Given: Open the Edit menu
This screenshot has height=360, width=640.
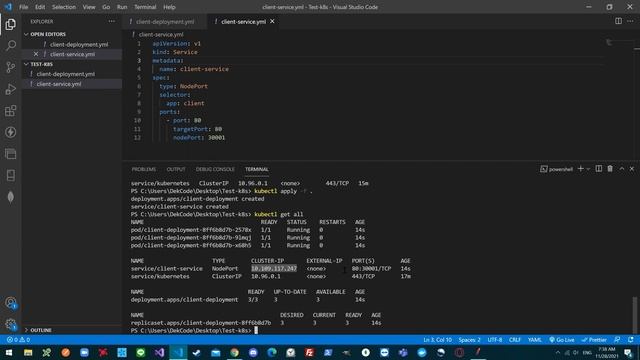Looking at the screenshot, I should click(x=40, y=7).
